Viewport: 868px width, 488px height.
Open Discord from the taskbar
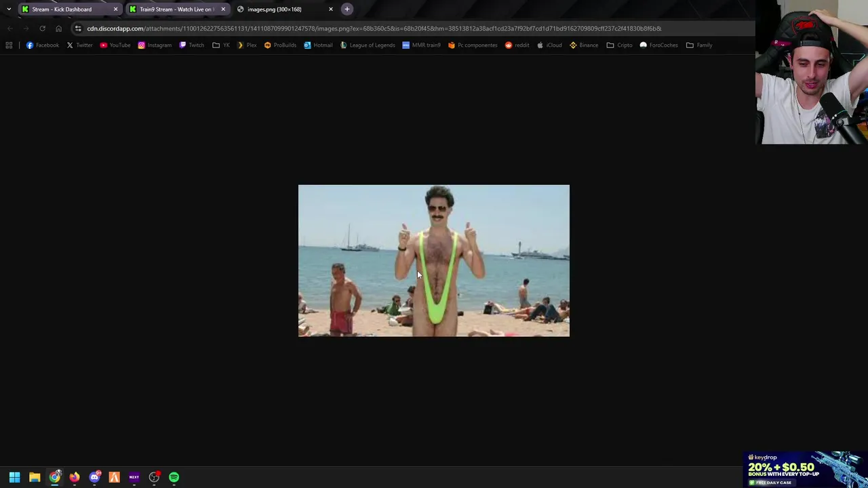pyautogui.click(x=94, y=477)
